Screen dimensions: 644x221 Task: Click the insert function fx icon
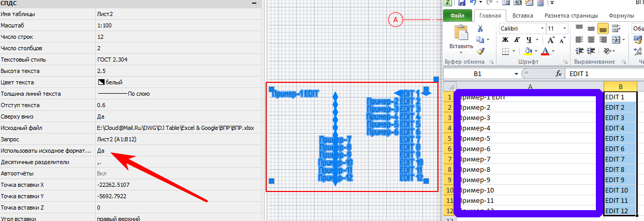point(559,74)
